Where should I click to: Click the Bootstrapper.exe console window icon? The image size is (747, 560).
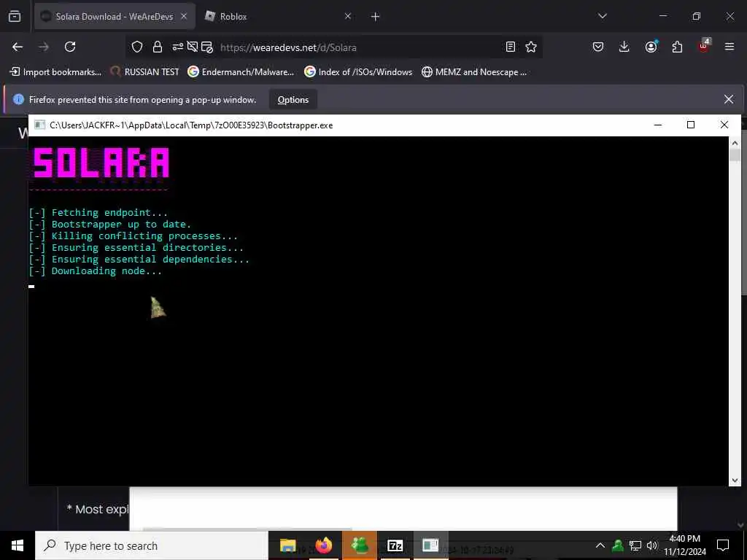pyautogui.click(x=40, y=125)
